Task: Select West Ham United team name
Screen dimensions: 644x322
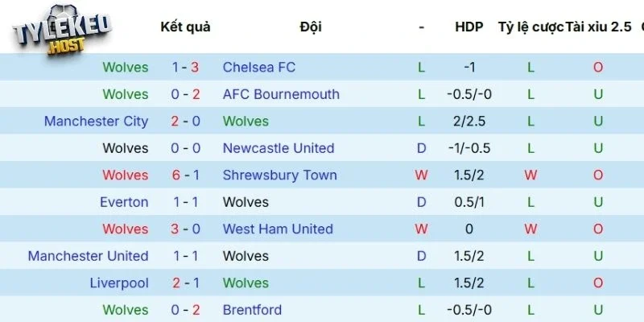Action: [x=278, y=229]
